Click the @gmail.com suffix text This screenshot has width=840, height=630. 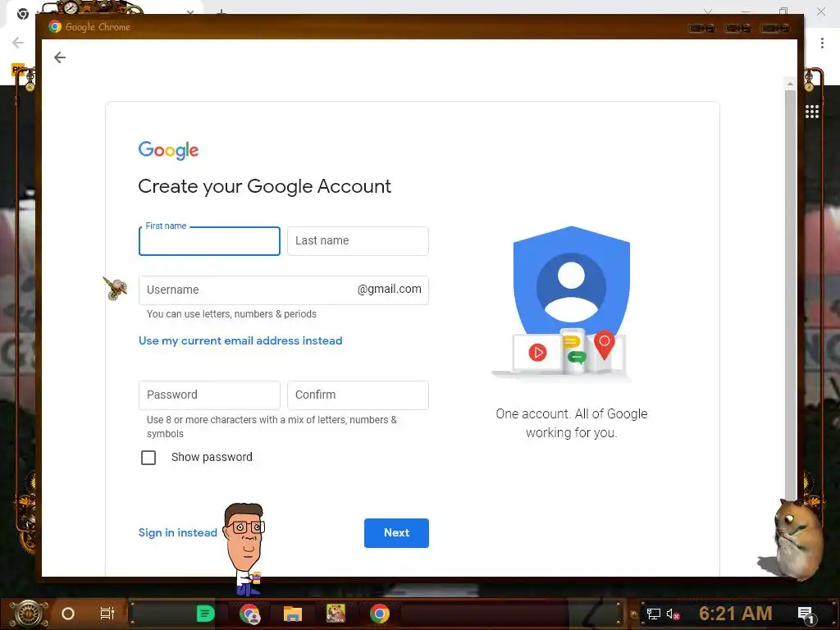tap(390, 290)
